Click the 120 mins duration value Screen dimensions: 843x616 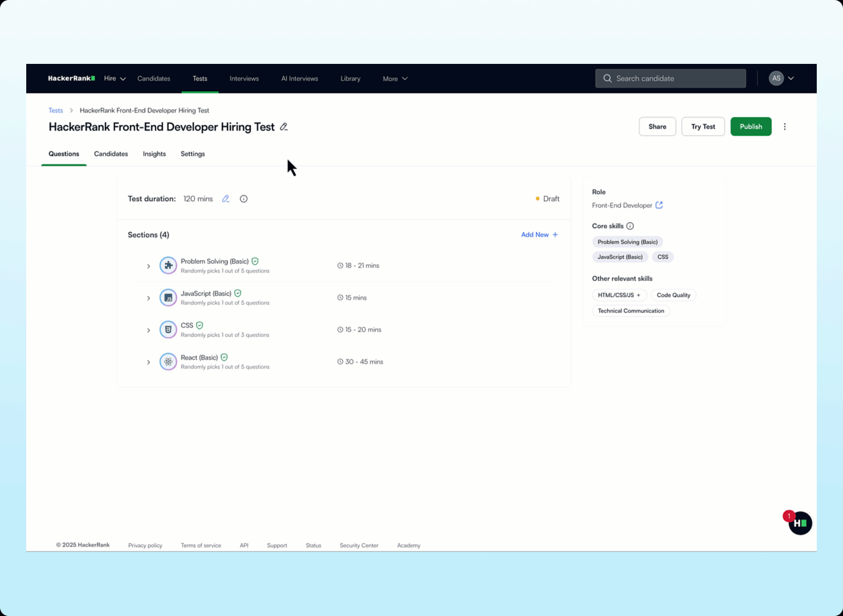coord(198,199)
